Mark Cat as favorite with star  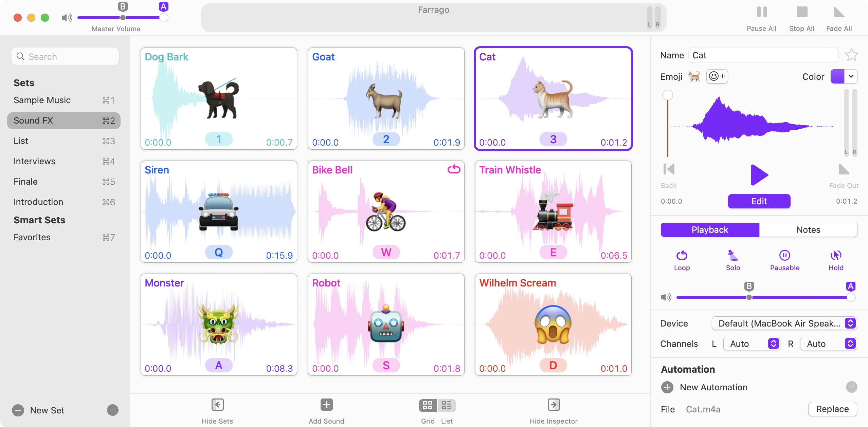coord(851,55)
